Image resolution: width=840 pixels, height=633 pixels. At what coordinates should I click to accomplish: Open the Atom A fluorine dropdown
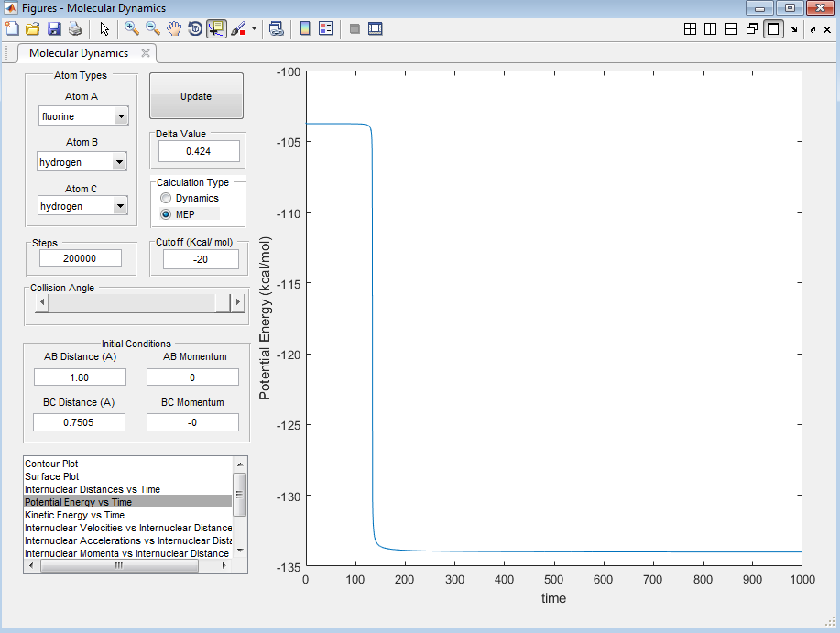point(120,116)
